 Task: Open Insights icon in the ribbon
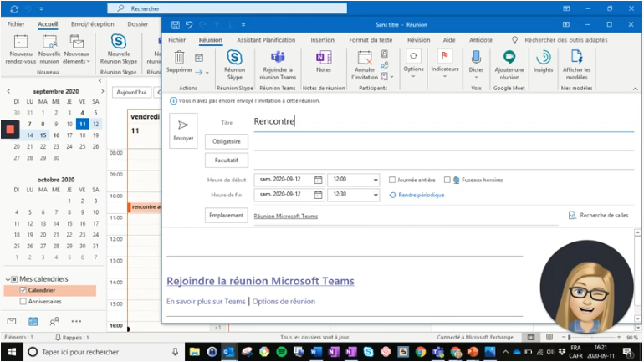pyautogui.click(x=543, y=58)
